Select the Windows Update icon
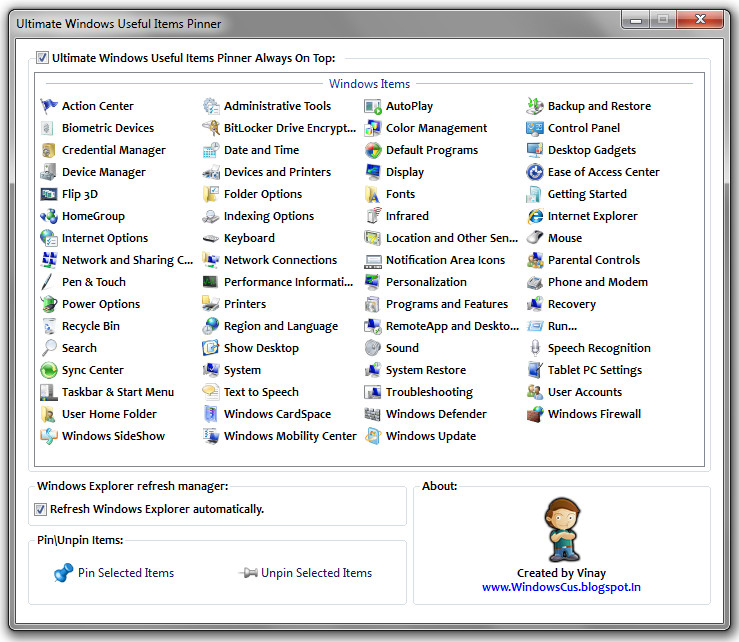The height and width of the screenshot is (642, 739). tap(373, 436)
